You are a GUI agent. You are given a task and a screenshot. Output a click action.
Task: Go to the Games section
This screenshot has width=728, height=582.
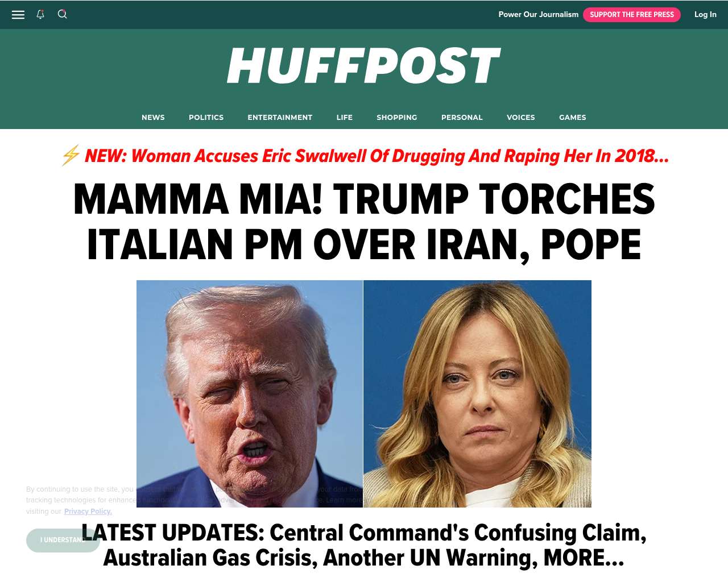[573, 117]
